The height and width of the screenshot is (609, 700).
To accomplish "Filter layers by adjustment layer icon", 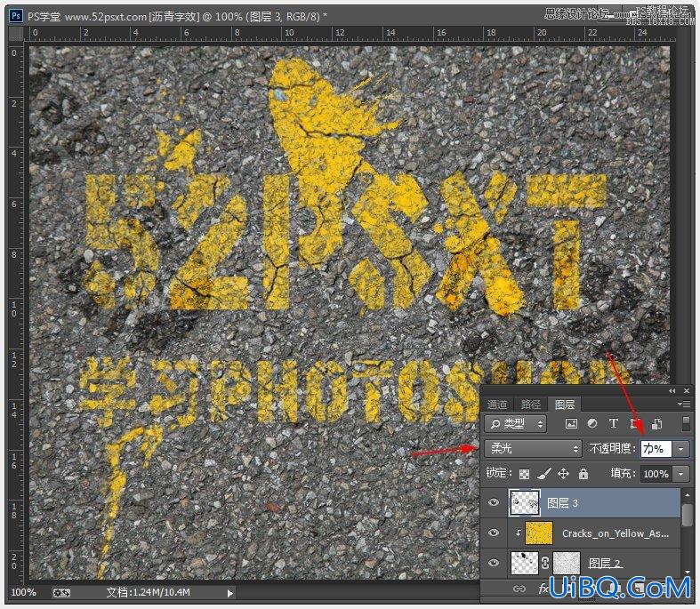I will pos(592,423).
